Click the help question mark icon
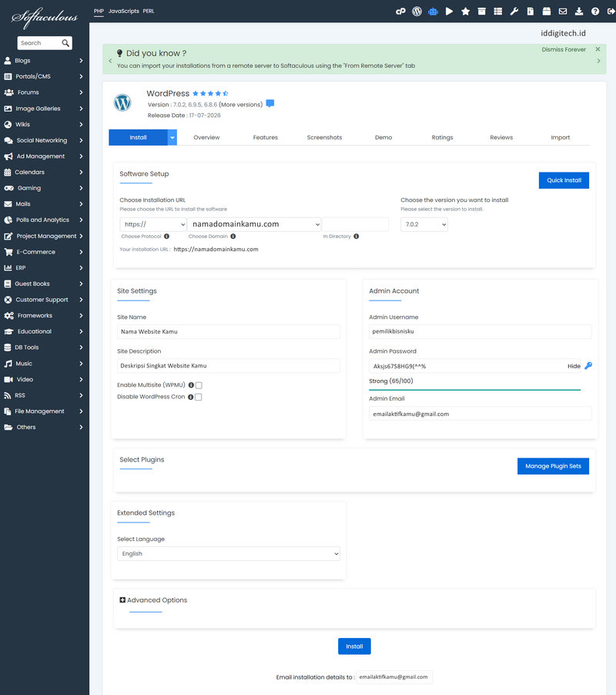 pyautogui.click(x=595, y=12)
